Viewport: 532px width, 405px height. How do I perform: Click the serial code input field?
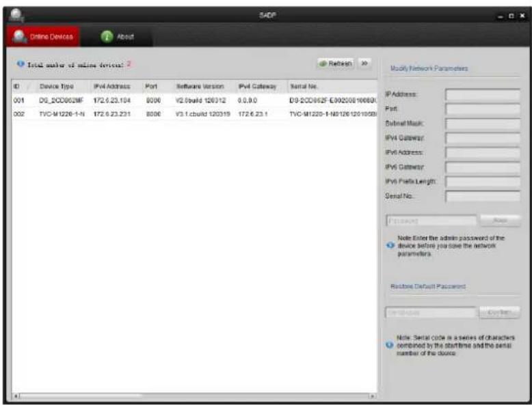click(431, 313)
